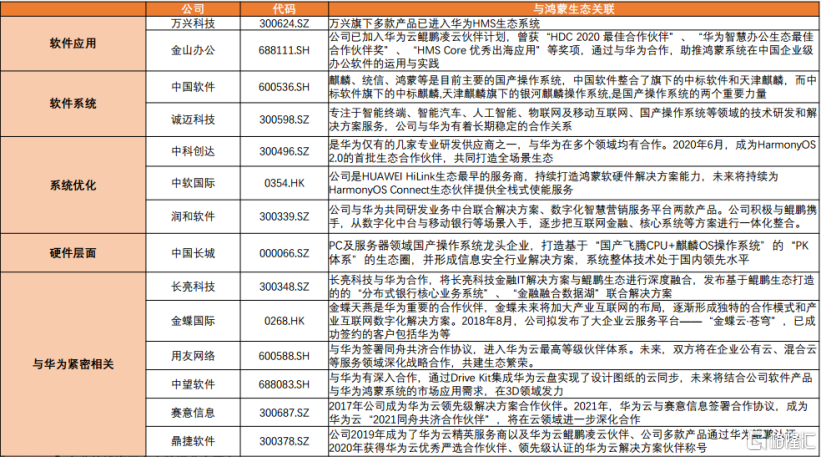Click the 代码 column header
The height and width of the screenshot is (457, 822).
[284, 9]
